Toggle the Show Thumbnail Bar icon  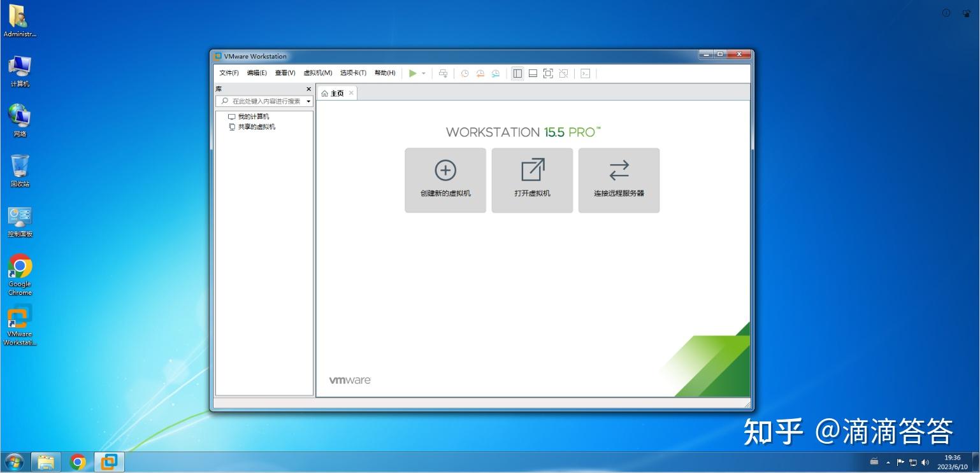point(533,73)
